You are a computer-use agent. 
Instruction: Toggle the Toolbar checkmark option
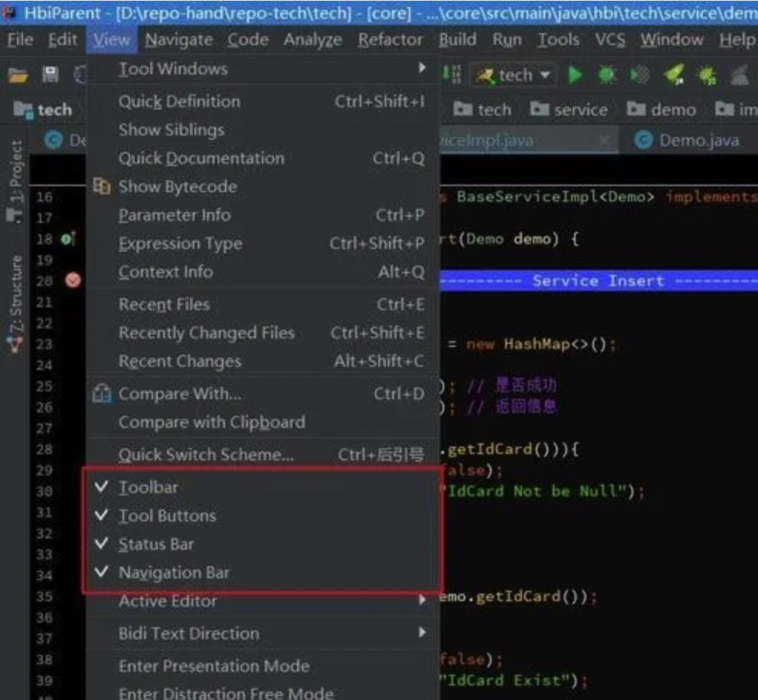pos(263,487)
